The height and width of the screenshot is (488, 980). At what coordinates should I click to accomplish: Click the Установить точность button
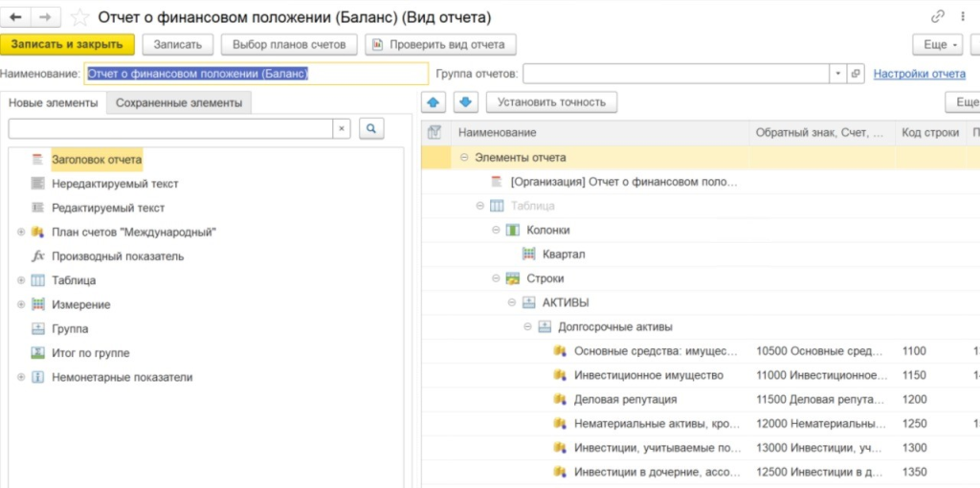coord(551,102)
